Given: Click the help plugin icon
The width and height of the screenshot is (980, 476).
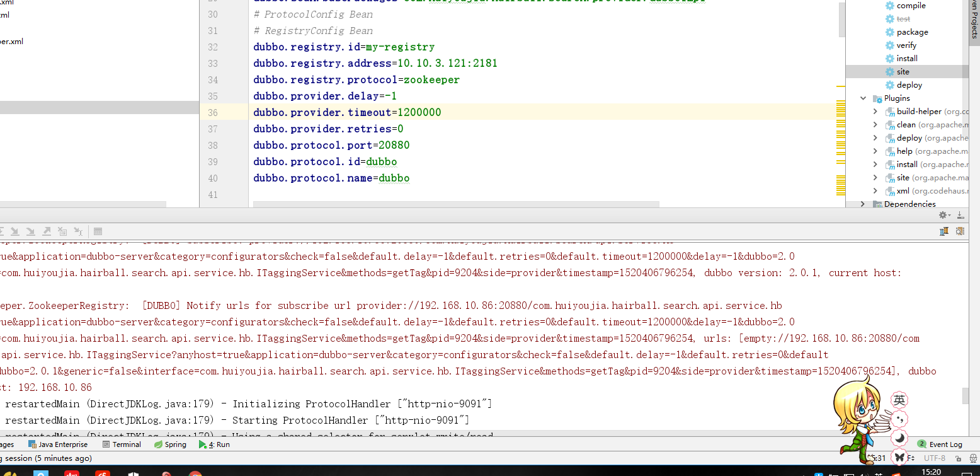Looking at the screenshot, I should [x=890, y=151].
